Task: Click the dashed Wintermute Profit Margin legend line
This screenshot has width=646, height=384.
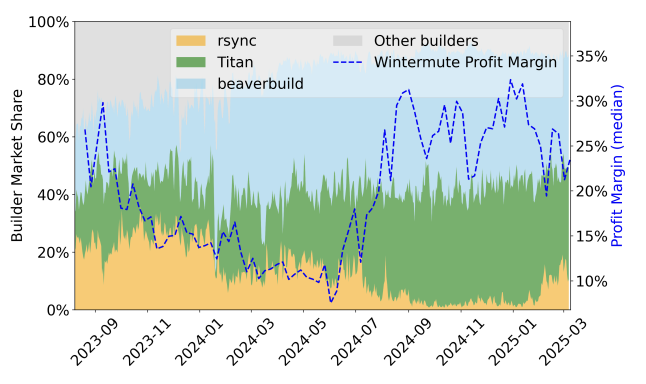Action: 347,62
